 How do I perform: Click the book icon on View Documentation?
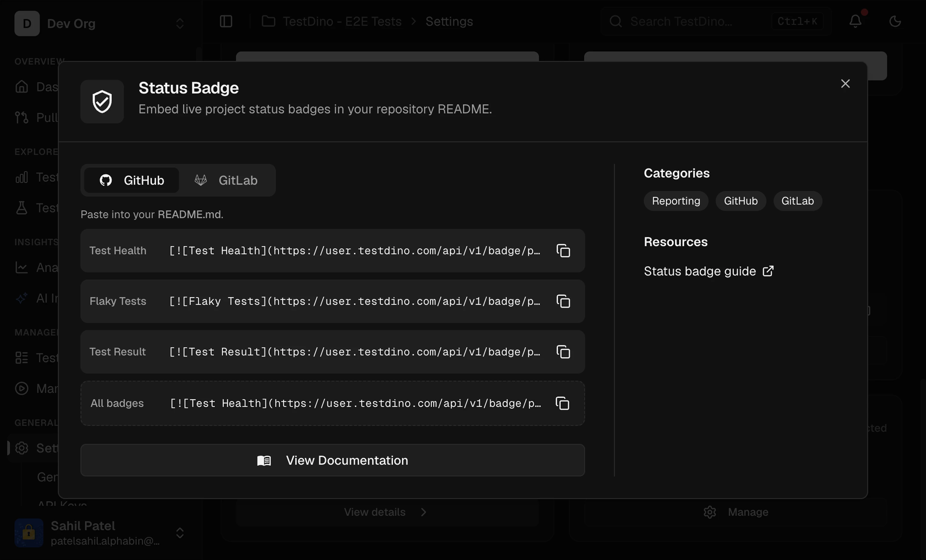click(x=264, y=460)
